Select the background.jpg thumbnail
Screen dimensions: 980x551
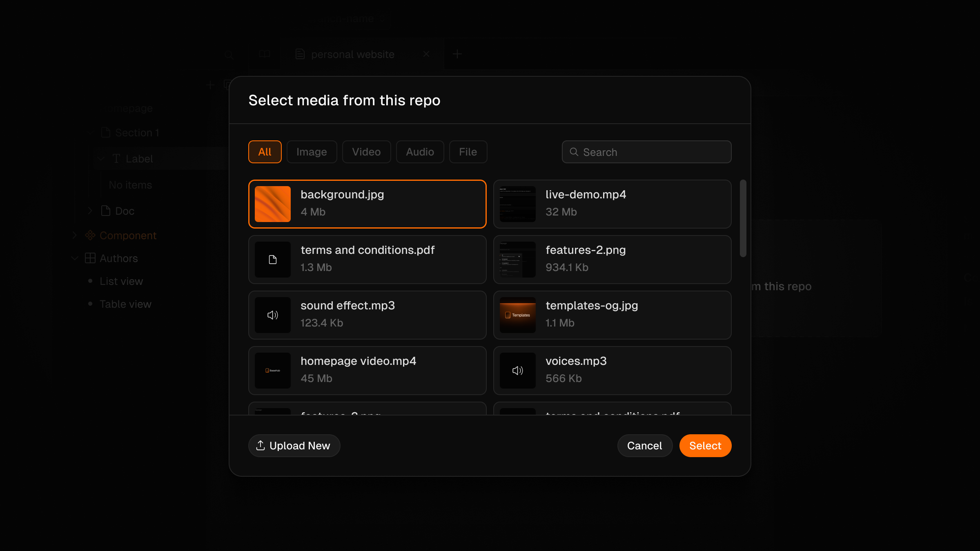coord(273,204)
